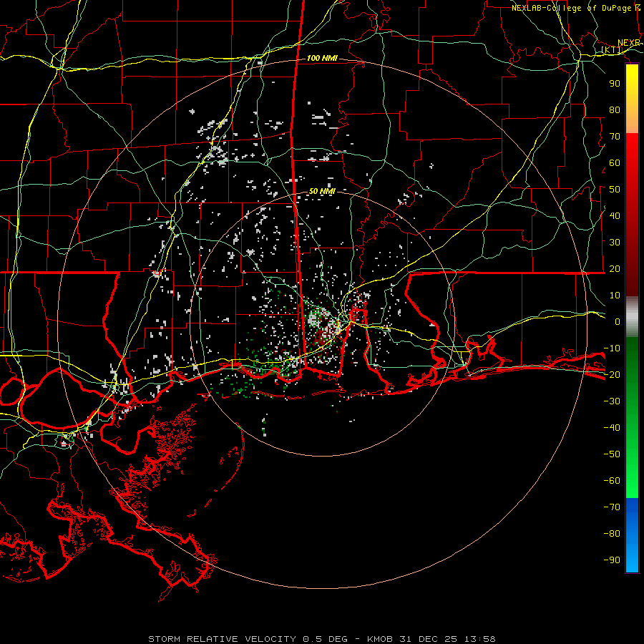Click the "-90" value on velocity scale

pos(612,560)
